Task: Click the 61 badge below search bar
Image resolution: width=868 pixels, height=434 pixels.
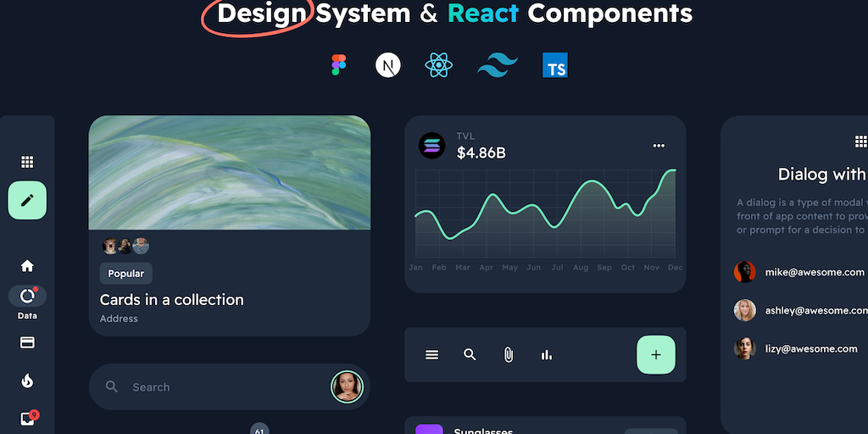Action: 259,428
